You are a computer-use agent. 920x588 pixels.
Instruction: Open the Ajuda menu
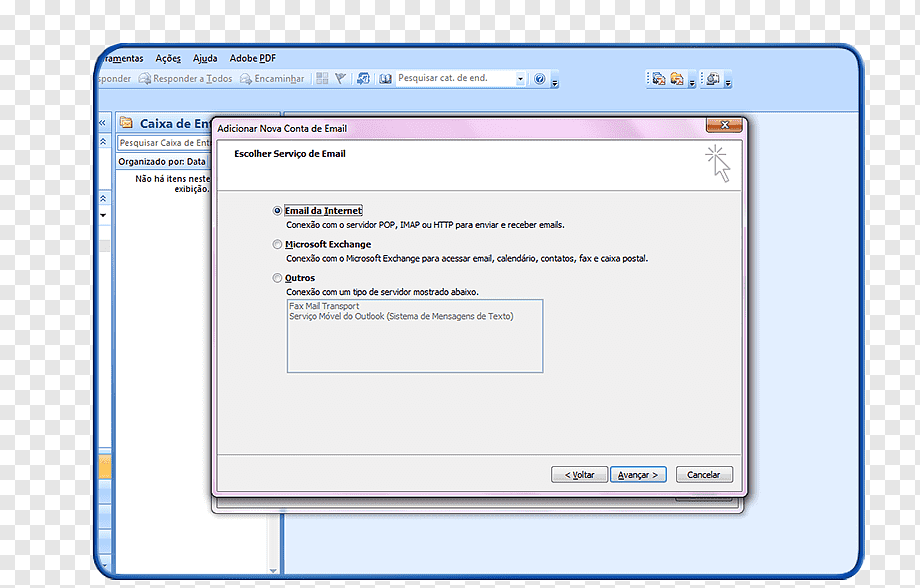(205, 58)
